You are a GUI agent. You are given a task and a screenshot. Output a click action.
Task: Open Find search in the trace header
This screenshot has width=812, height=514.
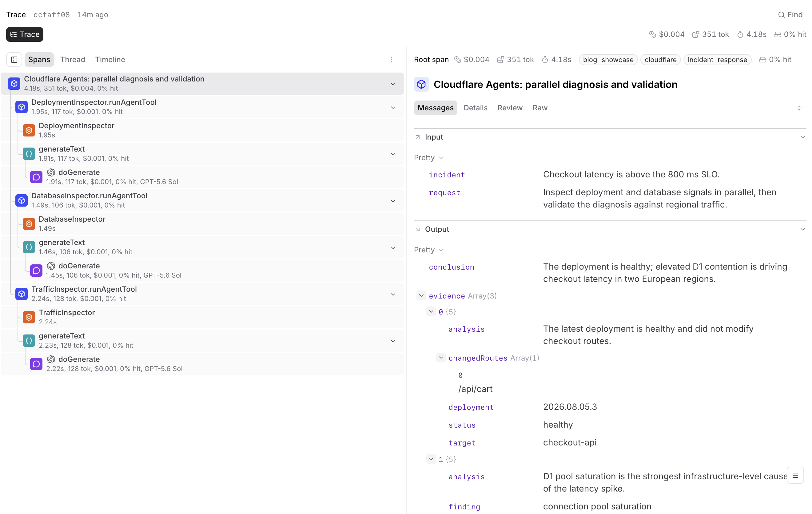790,14
